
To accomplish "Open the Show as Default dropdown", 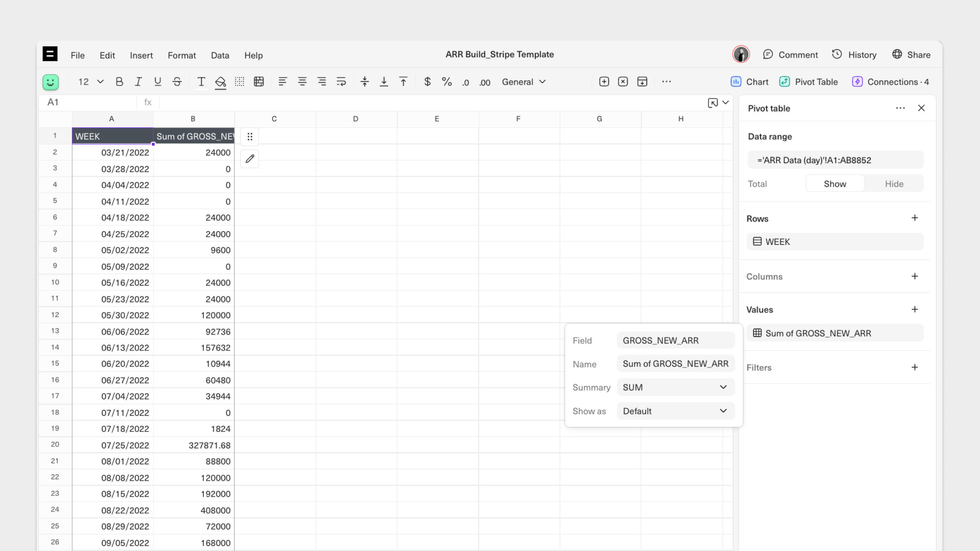I will point(675,411).
